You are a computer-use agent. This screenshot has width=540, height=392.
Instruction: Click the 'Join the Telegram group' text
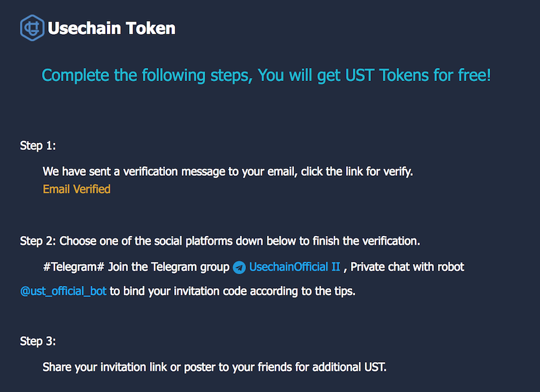point(169,267)
